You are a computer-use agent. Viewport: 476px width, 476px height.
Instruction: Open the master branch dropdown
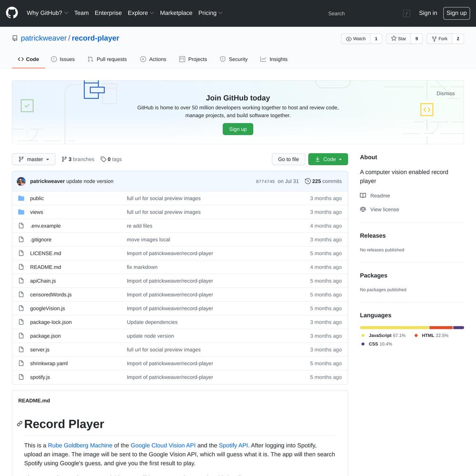point(34,159)
